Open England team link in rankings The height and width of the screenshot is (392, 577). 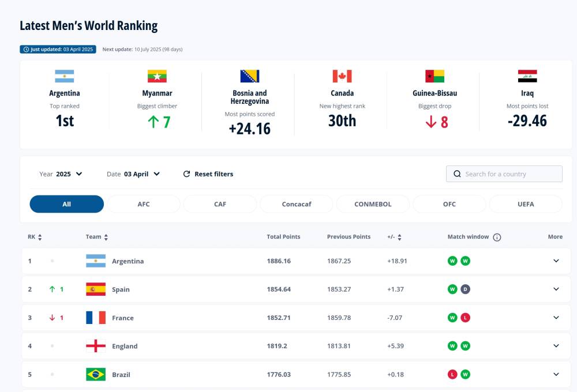pyautogui.click(x=125, y=346)
